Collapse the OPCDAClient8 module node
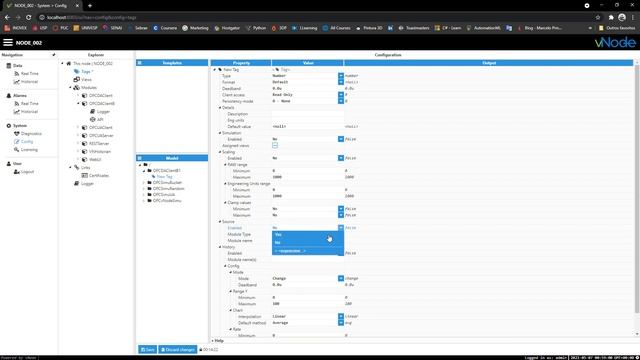This screenshot has height=360, width=640. [78, 104]
